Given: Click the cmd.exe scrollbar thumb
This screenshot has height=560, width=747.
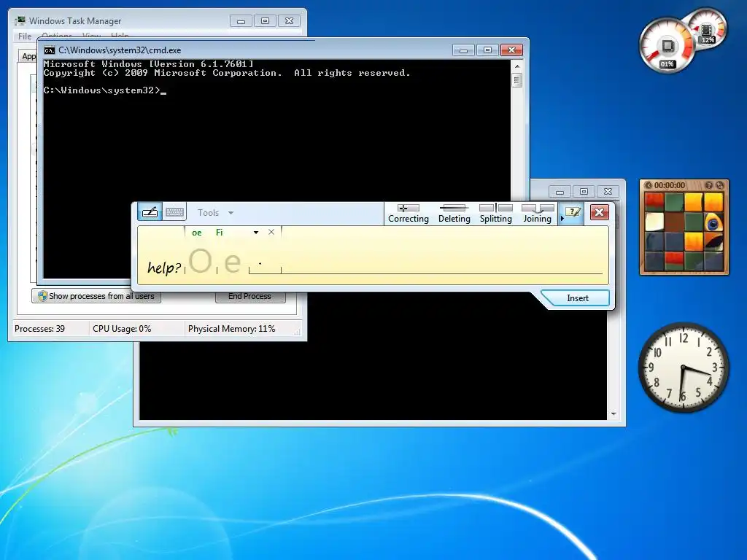Looking at the screenshot, I should [517, 80].
